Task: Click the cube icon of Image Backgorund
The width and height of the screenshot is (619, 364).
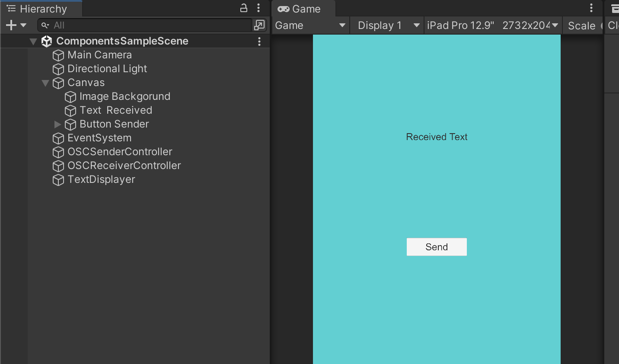Action: tap(70, 97)
